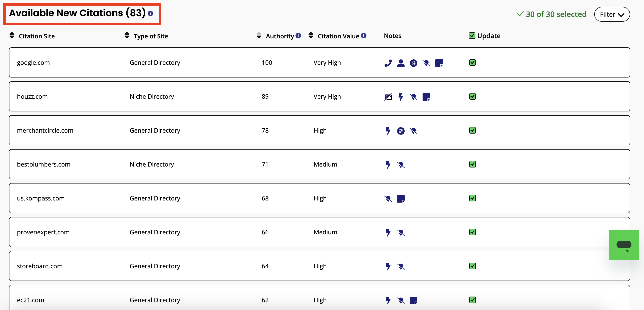Screen dimensions: 644x310
Task: Click the crossed-out pin icon in us.kompass.com row
Action: (x=388, y=199)
